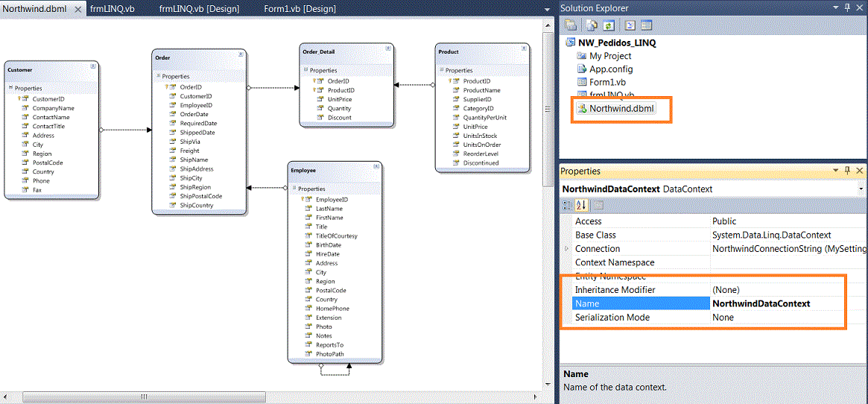
Task: Select the PostalCode property in Customer
Action: pos(48,163)
